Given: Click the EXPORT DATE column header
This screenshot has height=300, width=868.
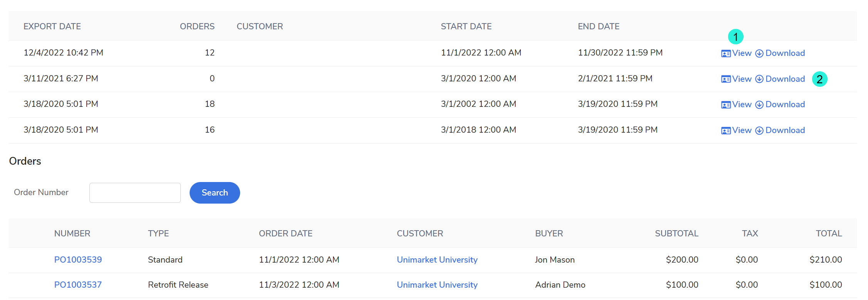Looking at the screenshot, I should pyautogui.click(x=52, y=26).
